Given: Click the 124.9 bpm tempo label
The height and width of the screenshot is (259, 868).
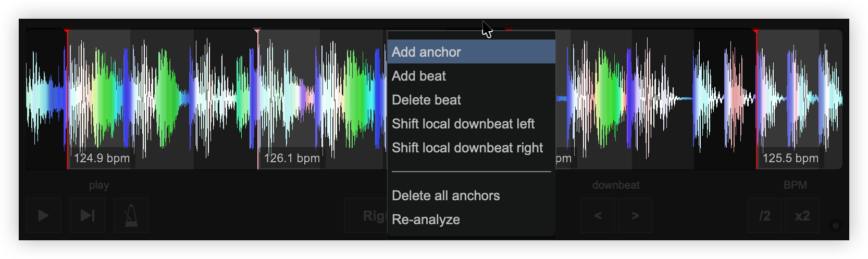Looking at the screenshot, I should tap(102, 158).
